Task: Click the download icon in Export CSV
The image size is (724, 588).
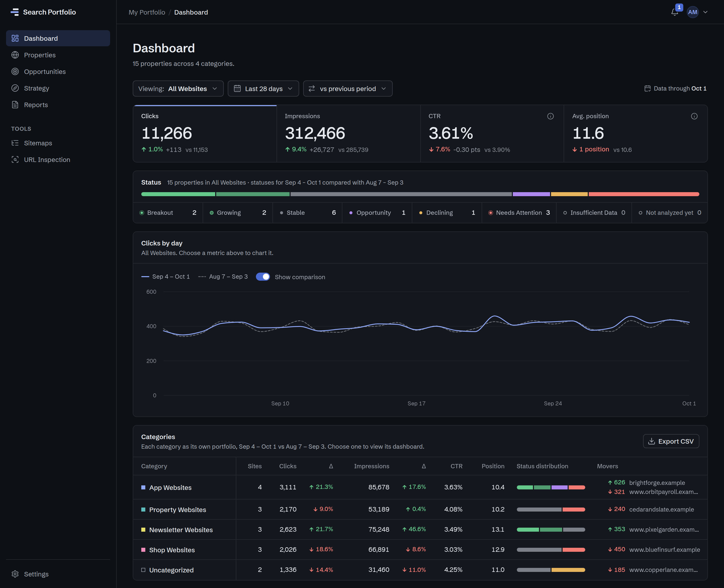Action: [x=651, y=441]
